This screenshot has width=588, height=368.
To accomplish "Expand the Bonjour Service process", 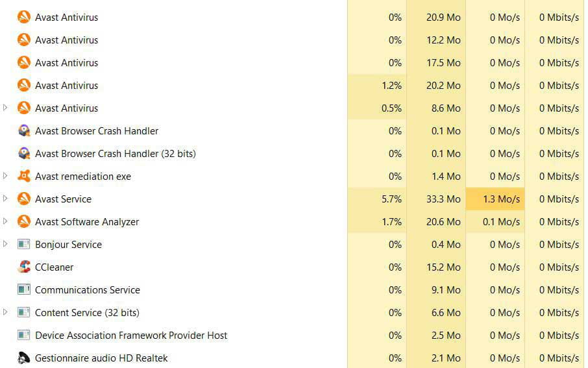I will tap(5, 244).
